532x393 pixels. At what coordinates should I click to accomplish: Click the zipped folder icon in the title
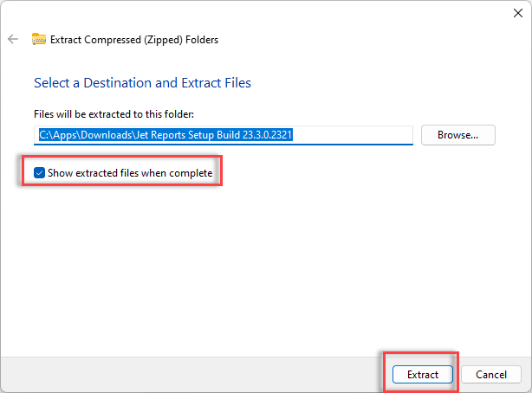(x=39, y=39)
